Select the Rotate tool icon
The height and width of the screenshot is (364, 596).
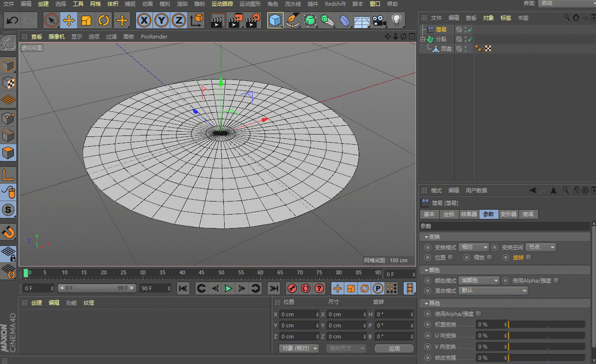coord(104,20)
